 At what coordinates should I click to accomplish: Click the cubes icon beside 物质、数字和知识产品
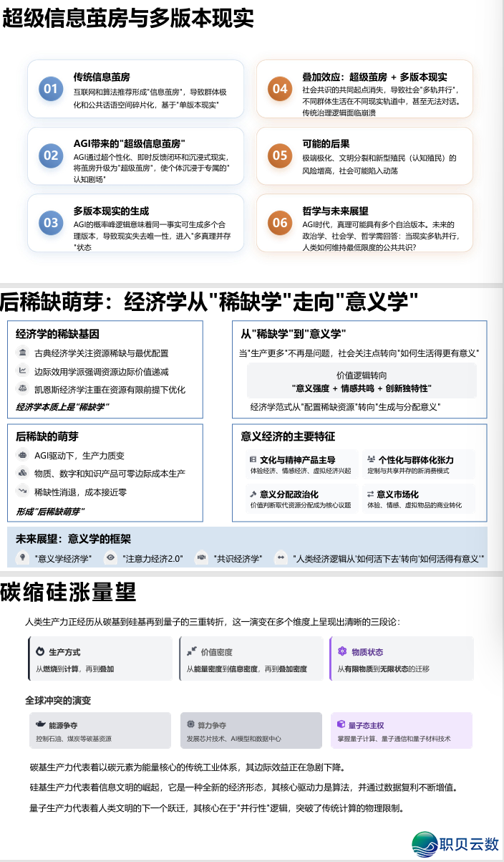tap(22, 473)
